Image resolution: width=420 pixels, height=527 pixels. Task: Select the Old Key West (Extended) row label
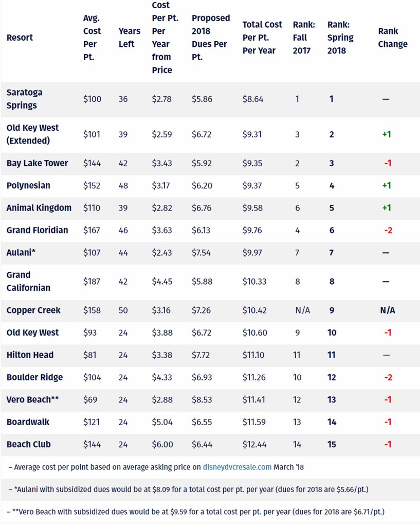pos(32,134)
